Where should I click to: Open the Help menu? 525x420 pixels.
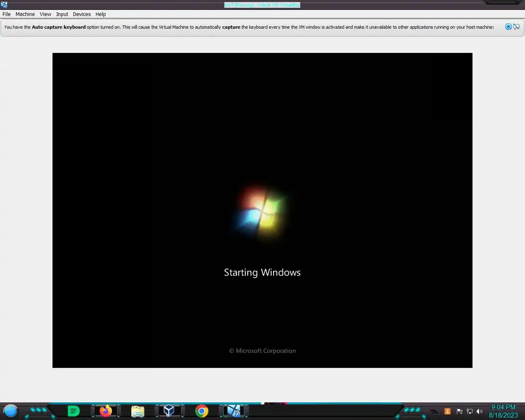(x=100, y=14)
